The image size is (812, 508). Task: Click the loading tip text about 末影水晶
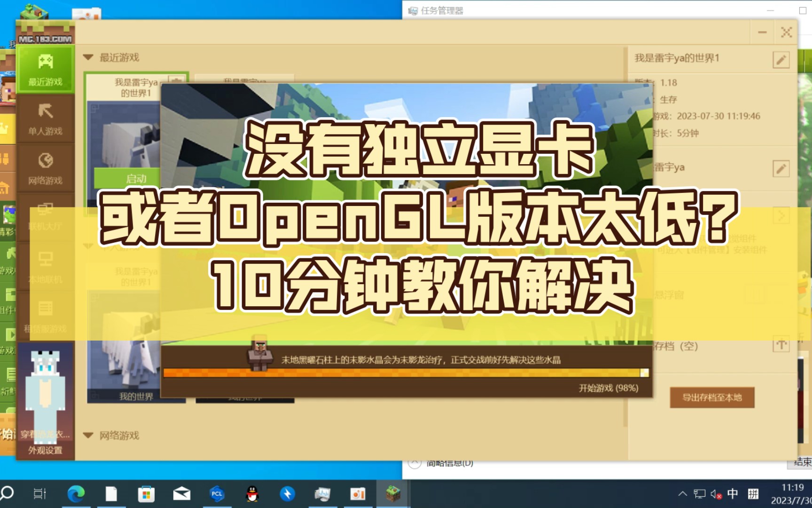[421, 360]
